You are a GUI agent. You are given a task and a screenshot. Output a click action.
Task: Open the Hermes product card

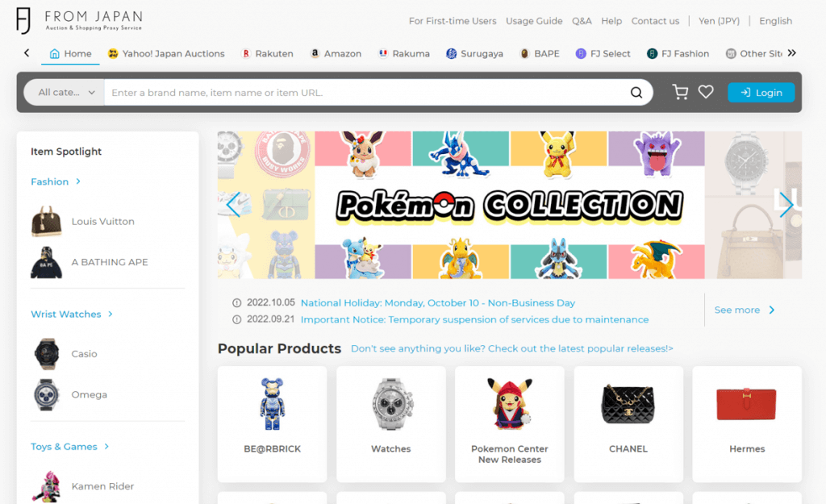click(747, 424)
